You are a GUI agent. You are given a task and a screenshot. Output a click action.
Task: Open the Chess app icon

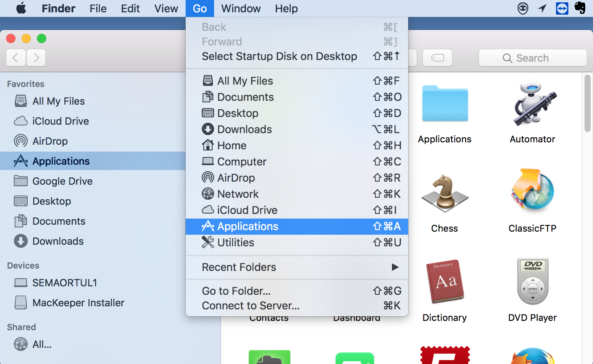pos(445,193)
